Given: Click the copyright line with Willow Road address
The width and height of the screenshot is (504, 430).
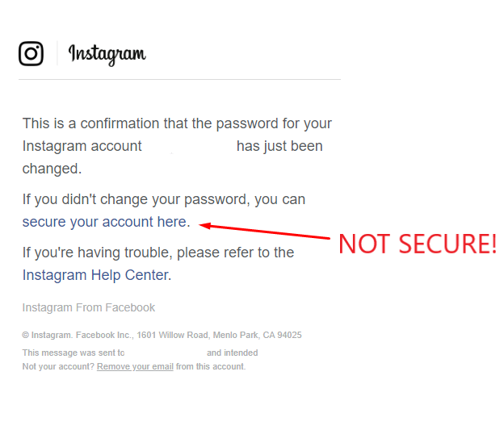Looking at the screenshot, I should tap(162, 335).
